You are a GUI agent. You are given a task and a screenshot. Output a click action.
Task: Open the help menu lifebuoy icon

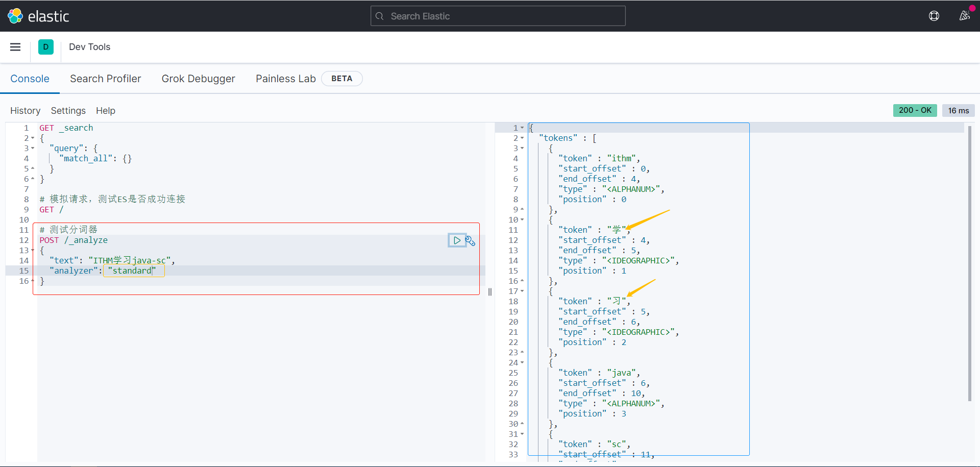pos(934,16)
